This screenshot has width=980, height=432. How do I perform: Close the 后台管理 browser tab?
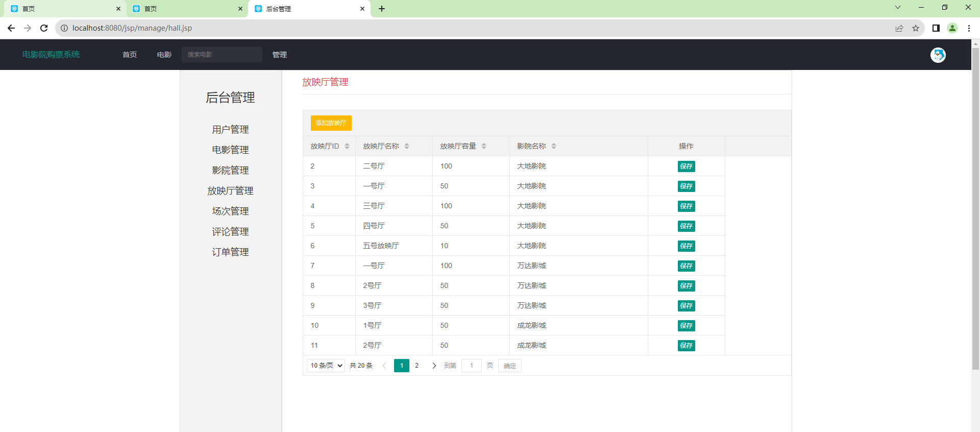(362, 9)
